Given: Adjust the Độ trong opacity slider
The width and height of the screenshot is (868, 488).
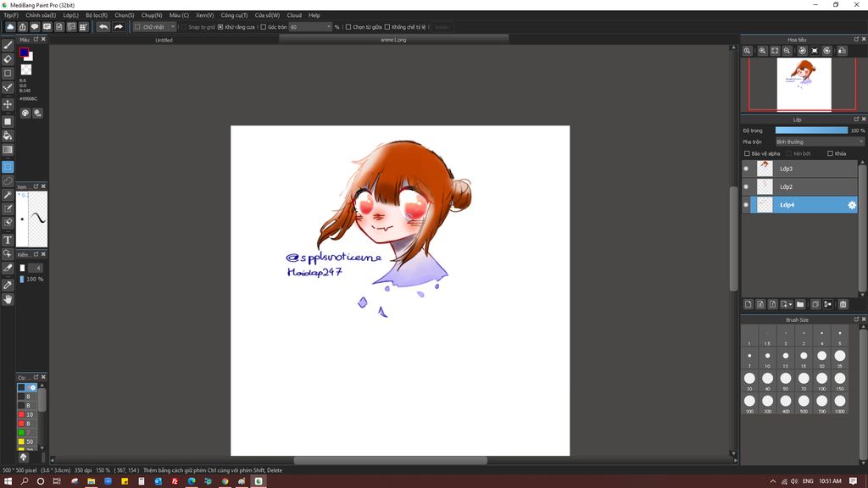Looking at the screenshot, I should tap(811, 130).
